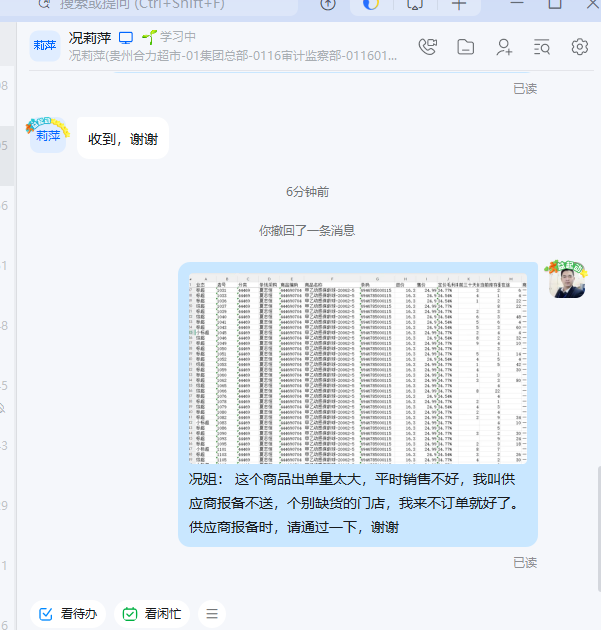Click the 收到，谢谢 message bubble
The width and height of the screenshot is (601, 630).
pyautogui.click(x=122, y=138)
